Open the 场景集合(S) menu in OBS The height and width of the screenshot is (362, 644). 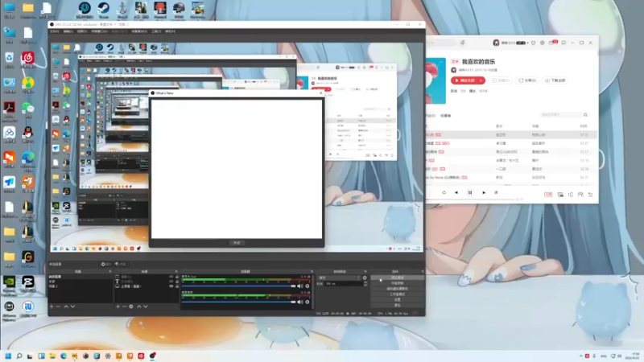tap(139, 31)
